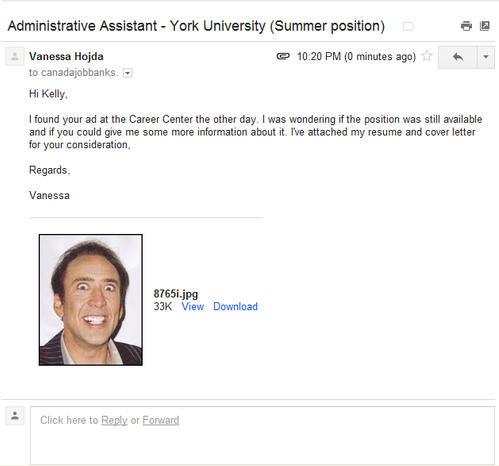This screenshot has height=466, width=499.
Task: Click the email subject title
Action: [196, 26]
